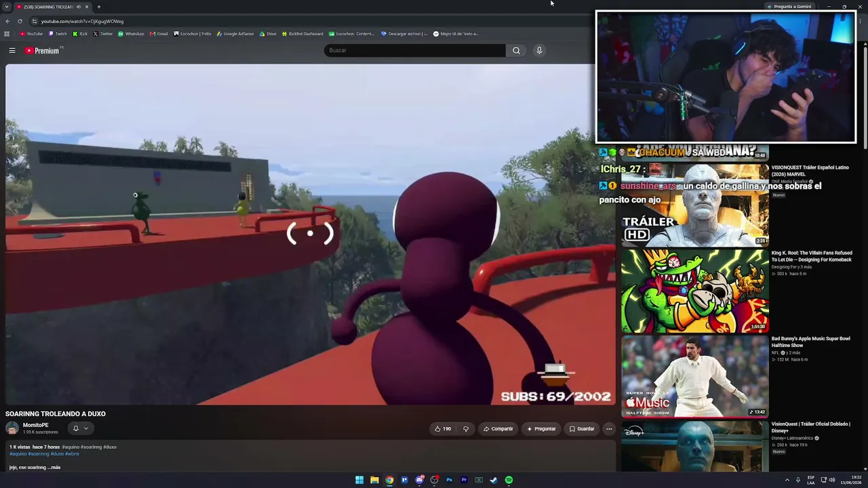Open the WhatsApp bookmark

(131, 33)
